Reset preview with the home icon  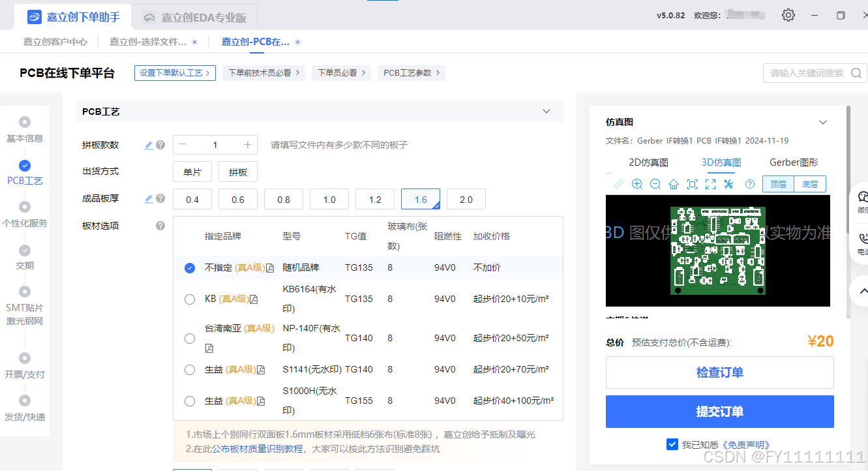[x=674, y=184]
